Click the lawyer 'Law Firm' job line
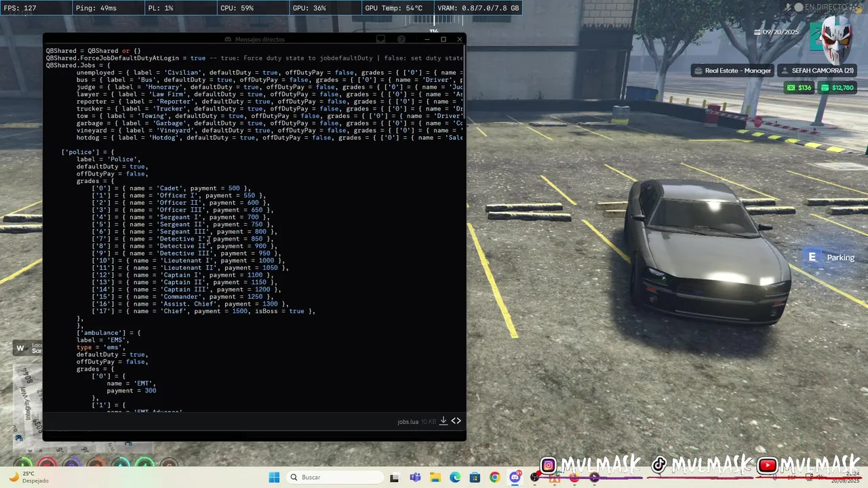 pyautogui.click(x=269, y=94)
